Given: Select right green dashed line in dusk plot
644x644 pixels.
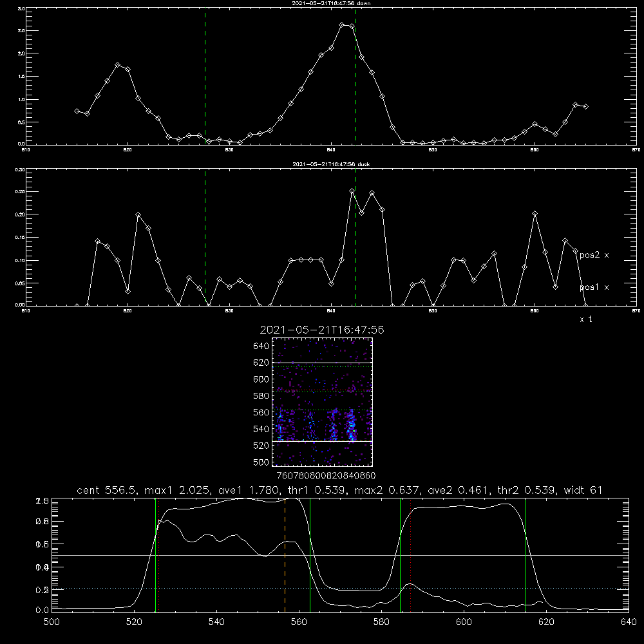Looking at the screenshot, I should pos(355,238).
